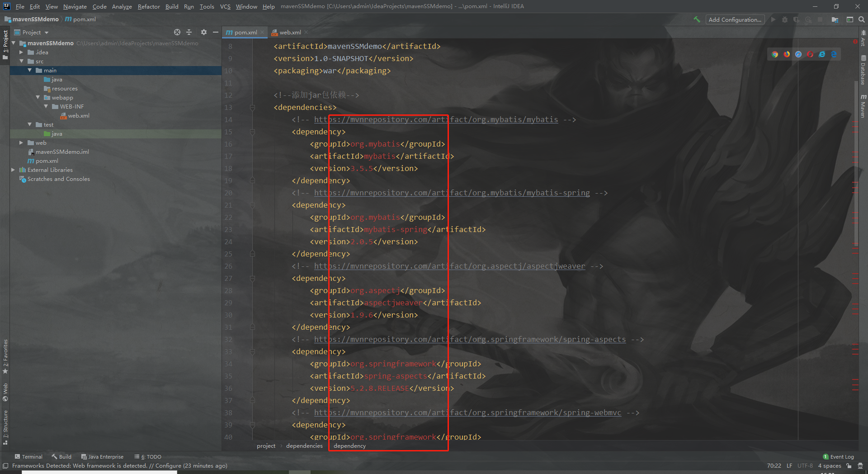Open preview in Firefox browser icon
The image size is (868, 474).
787,54
